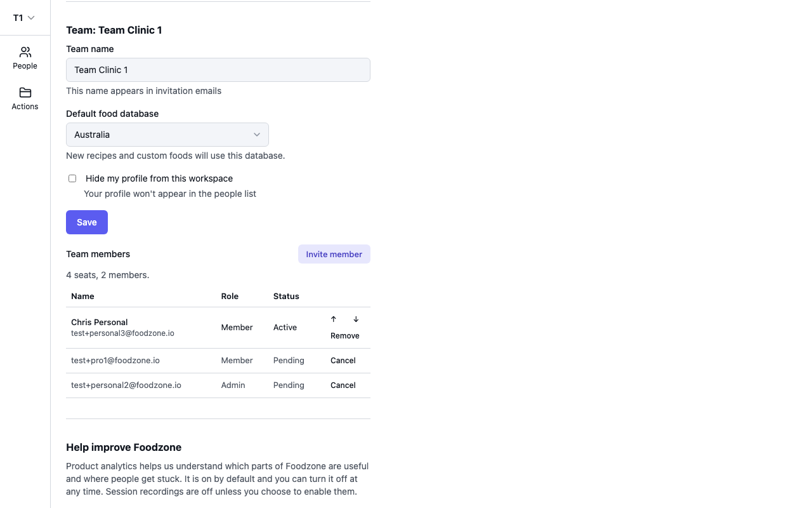
Task: Move Chris Personal down in list
Action: click(x=356, y=319)
